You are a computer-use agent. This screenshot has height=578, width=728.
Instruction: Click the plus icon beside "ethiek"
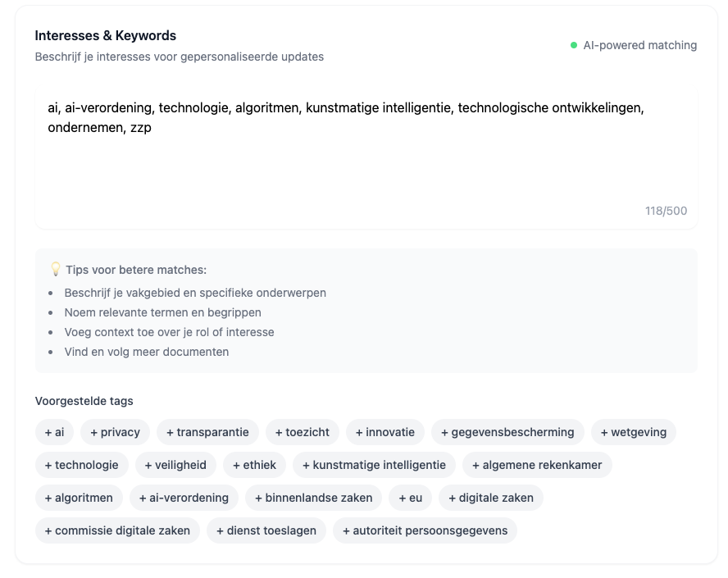tap(239, 465)
